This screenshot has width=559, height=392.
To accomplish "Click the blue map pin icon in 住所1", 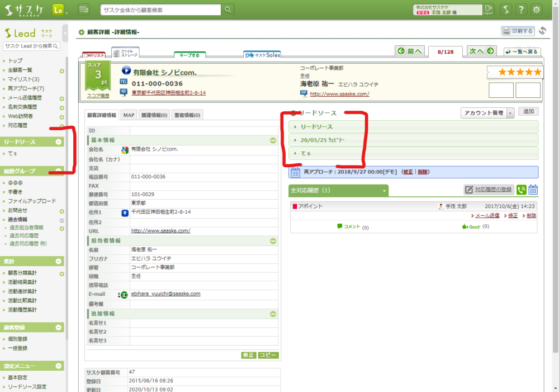I will click(125, 213).
